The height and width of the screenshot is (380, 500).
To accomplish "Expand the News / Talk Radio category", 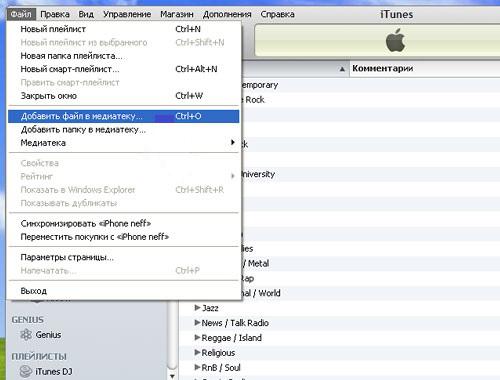I will tap(197, 322).
